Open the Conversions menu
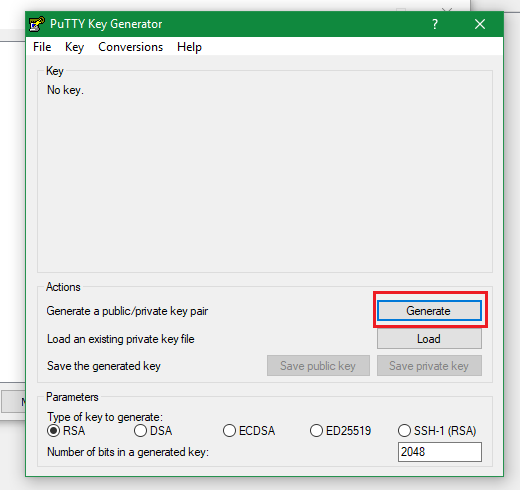 (x=131, y=47)
